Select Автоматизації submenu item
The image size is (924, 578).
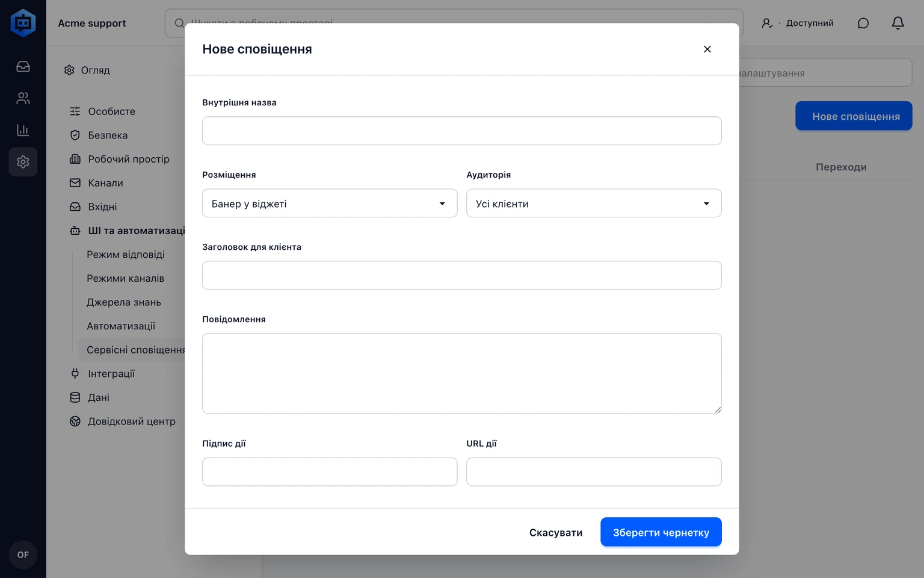pos(121,326)
